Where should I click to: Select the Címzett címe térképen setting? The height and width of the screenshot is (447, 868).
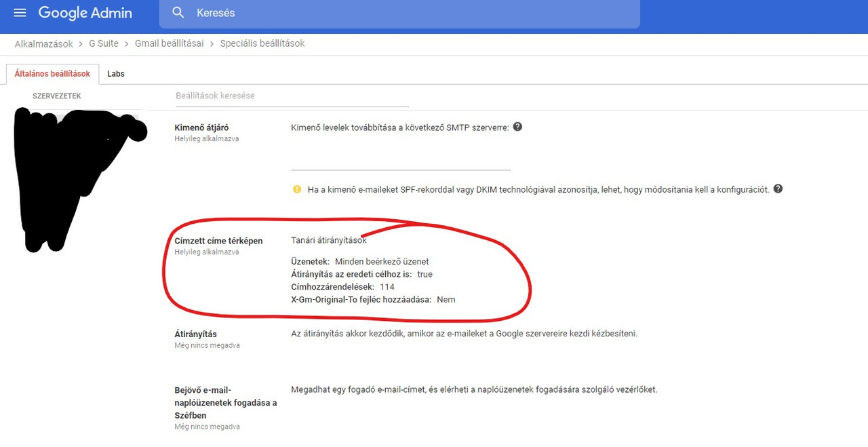tap(218, 241)
